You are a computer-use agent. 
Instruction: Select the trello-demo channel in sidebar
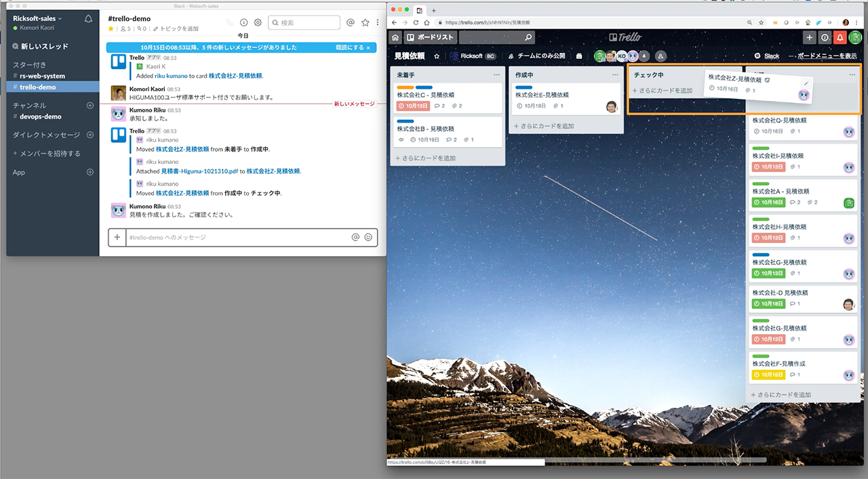53,87
